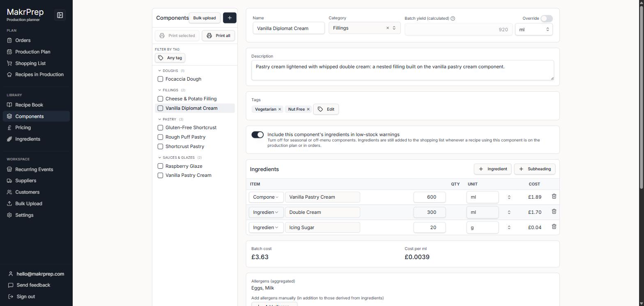Click the Print all button
This screenshot has height=306, width=644.
coord(218,36)
